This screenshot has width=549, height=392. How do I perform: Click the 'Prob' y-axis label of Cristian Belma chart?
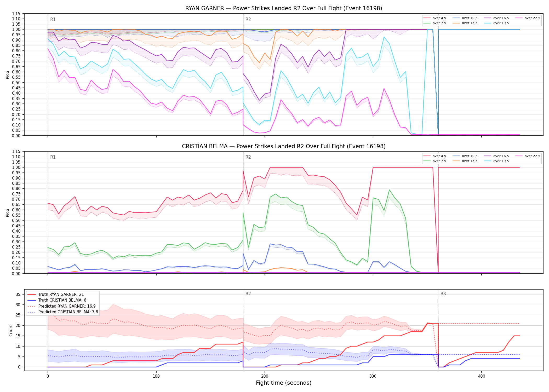point(8,213)
